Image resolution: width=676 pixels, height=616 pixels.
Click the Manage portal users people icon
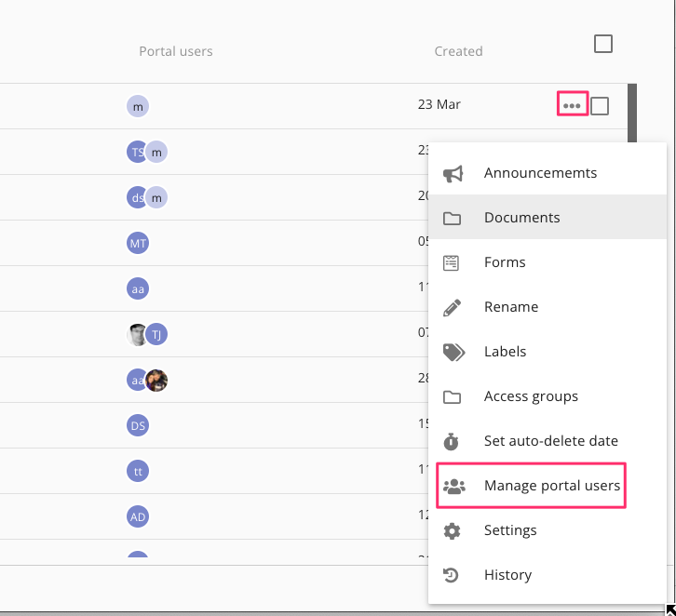453,486
